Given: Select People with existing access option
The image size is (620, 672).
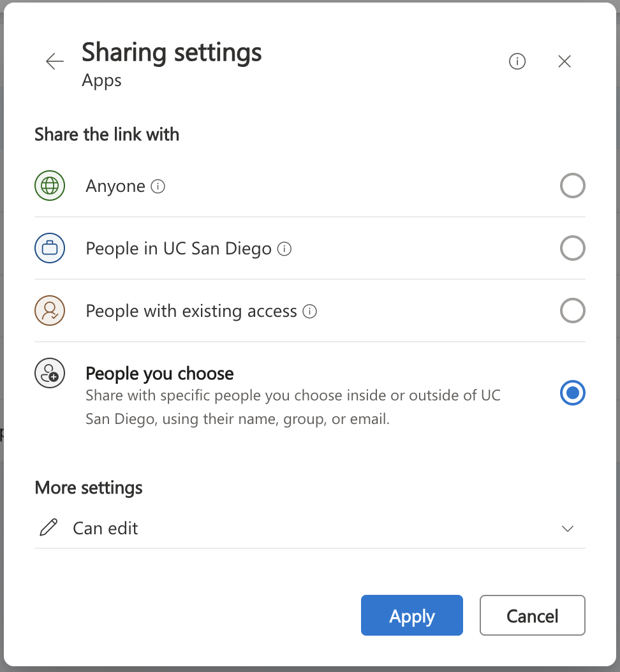Looking at the screenshot, I should 572,310.
